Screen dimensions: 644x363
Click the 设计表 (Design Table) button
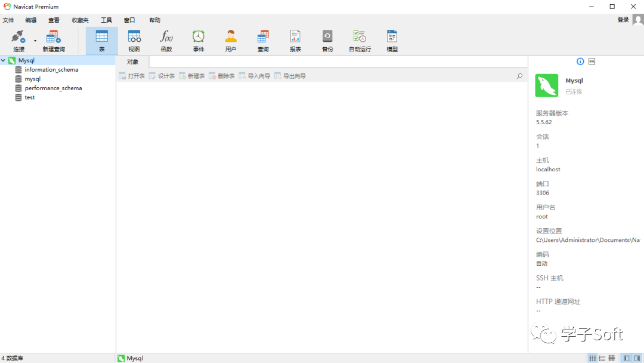pos(162,76)
